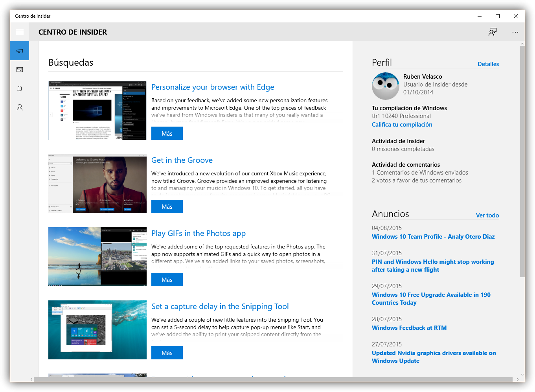This screenshot has width=535, height=392.
Task: Open 'Play GIFs in the Photos app' article
Action: pos(199,233)
